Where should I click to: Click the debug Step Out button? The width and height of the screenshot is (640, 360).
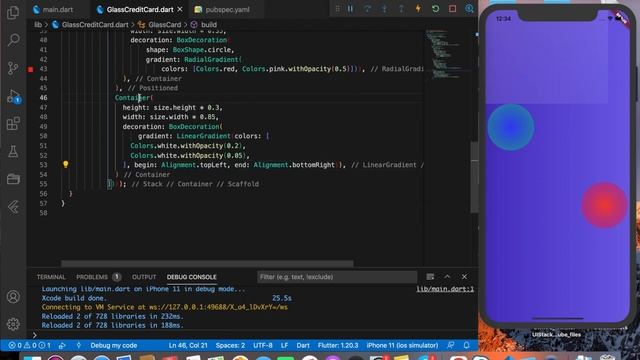[401, 9]
